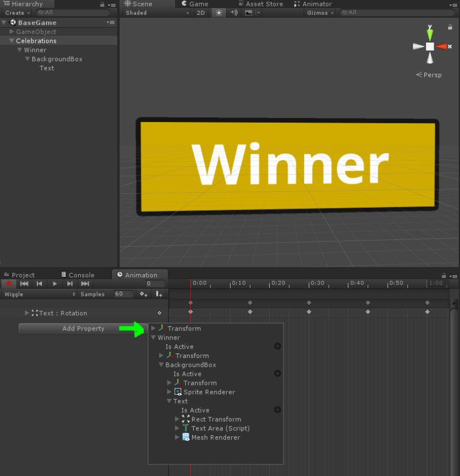Click the plus next to Winner Is Active
The height and width of the screenshot is (476, 460).
click(x=277, y=346)
